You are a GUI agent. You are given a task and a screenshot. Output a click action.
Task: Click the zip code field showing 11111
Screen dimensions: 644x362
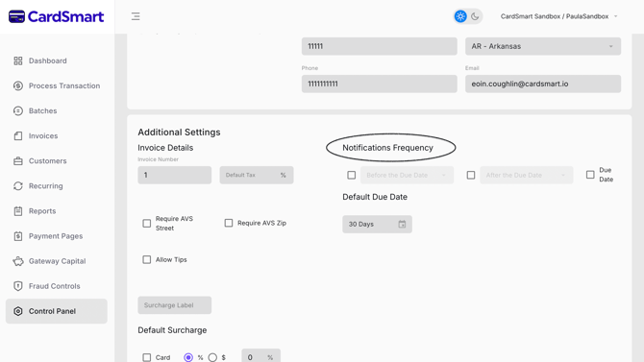(x=379, y=46)
